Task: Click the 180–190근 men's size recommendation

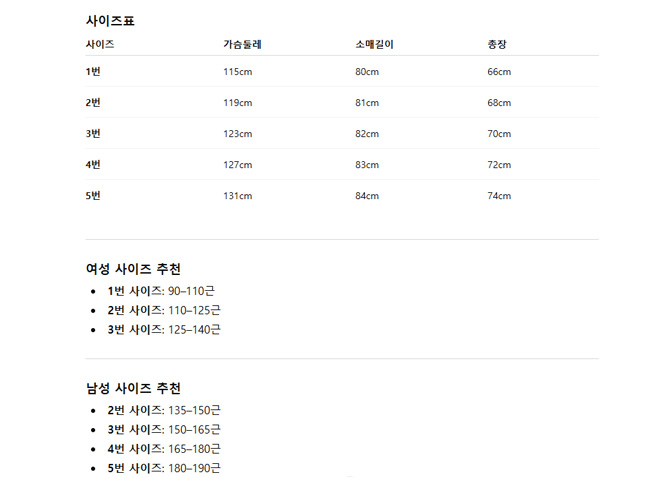Action: (x=194, y=468)
